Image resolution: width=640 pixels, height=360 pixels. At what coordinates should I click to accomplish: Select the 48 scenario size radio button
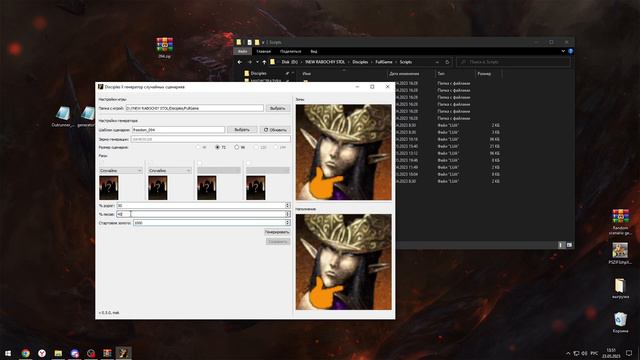pos(198,147)
